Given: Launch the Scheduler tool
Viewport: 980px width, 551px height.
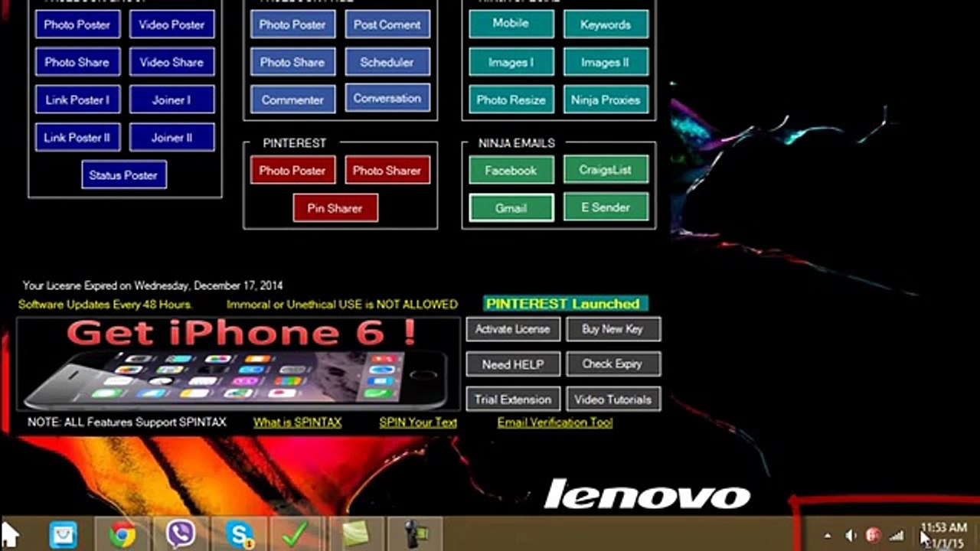Looking at the screenshot, I should (387, 62).
